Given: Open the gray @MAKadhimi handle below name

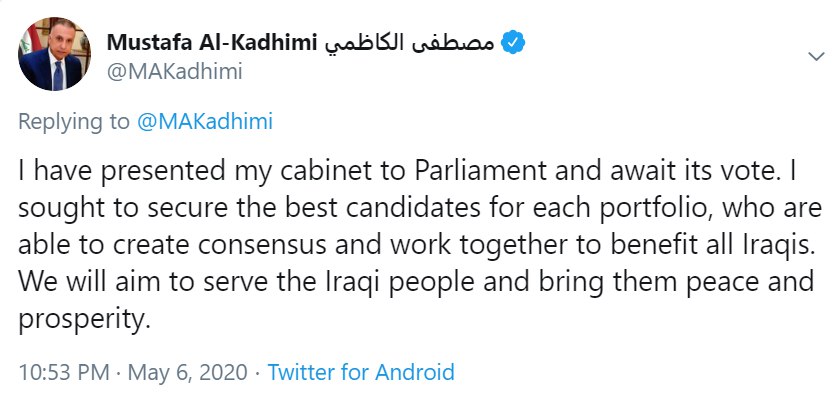Looking at the screenshot, I should click(x=175, y=72).
